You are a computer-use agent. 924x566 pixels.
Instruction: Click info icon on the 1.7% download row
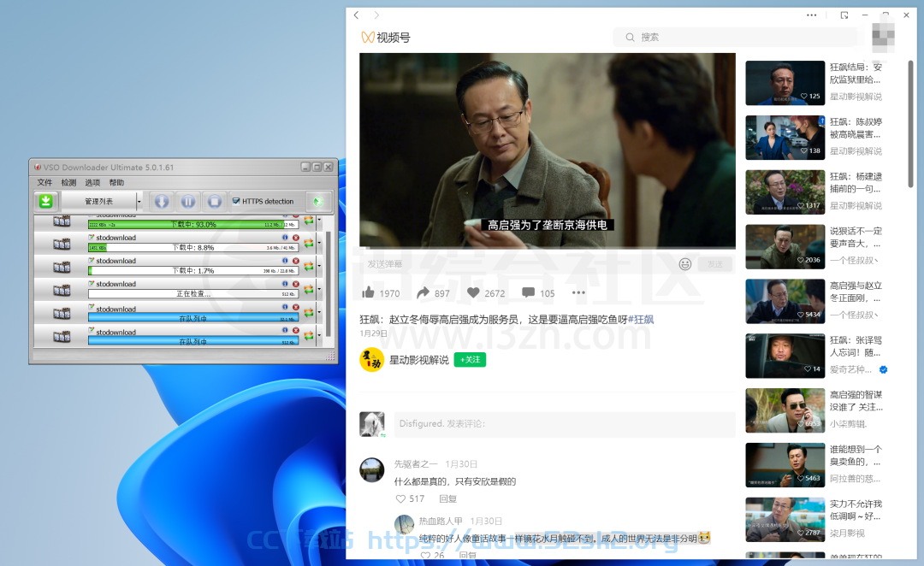pyautogui.click(x=285, y=260)
